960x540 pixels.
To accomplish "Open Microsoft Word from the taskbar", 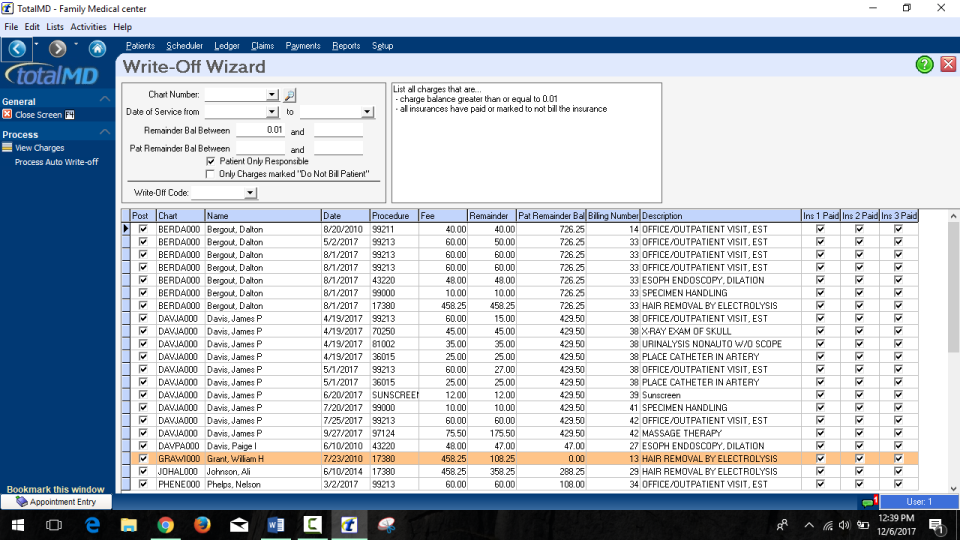I will [x=276, y=525].
